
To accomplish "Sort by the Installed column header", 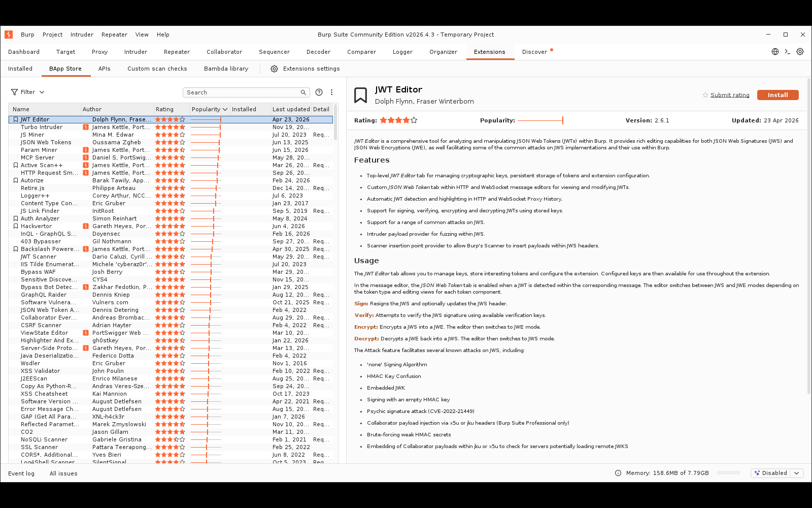I will (x=250, y=109).
